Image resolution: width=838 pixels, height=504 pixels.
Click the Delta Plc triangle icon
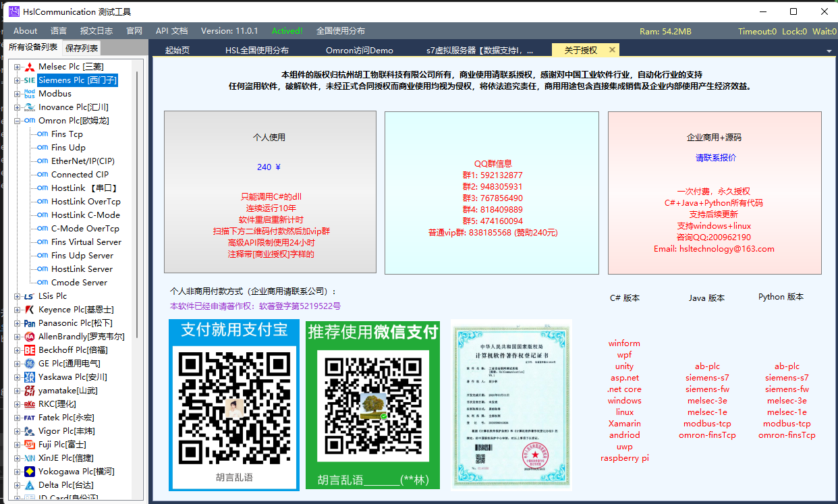(29, 485)
